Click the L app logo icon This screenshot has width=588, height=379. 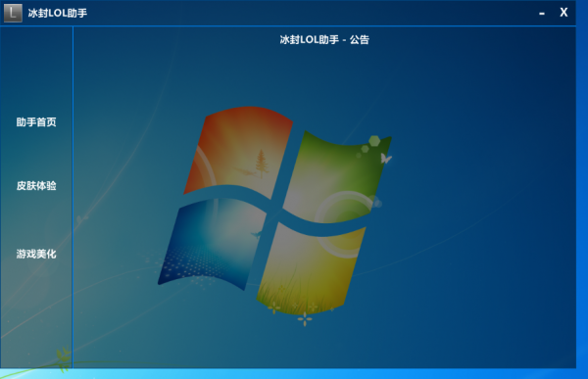tap(13, 13)
